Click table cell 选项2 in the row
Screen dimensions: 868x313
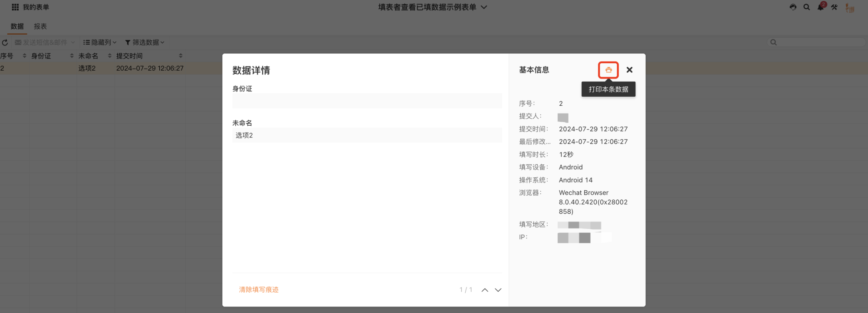point(87,68)
